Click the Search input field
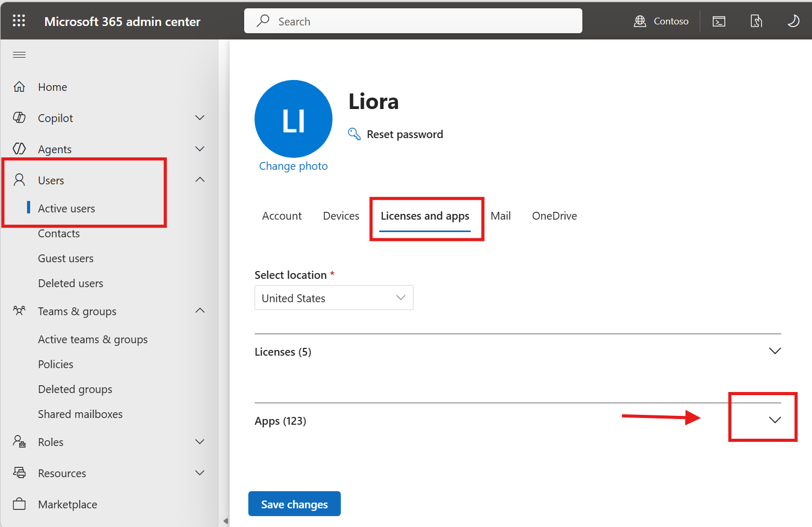The image size is (812, 527). (413, 21)
